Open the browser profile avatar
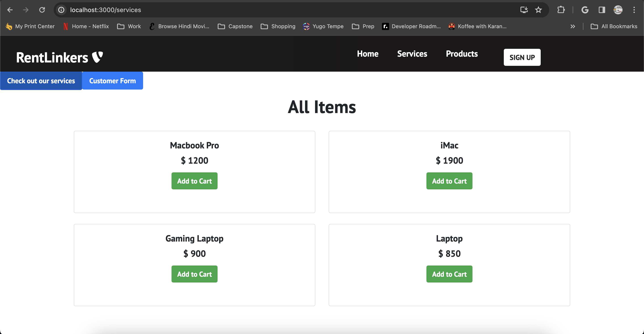The height and width of the screenshot is (334, 644). coord(618,10)
